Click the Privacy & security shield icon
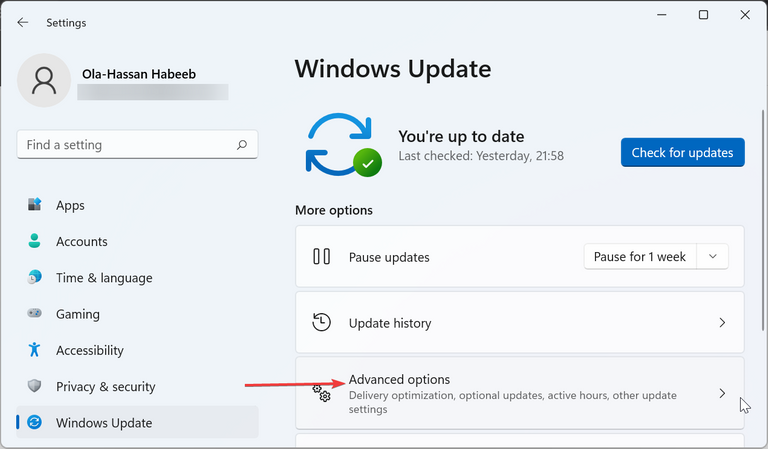This screenshot has width=768, height=449. click(x=34, y=386)
